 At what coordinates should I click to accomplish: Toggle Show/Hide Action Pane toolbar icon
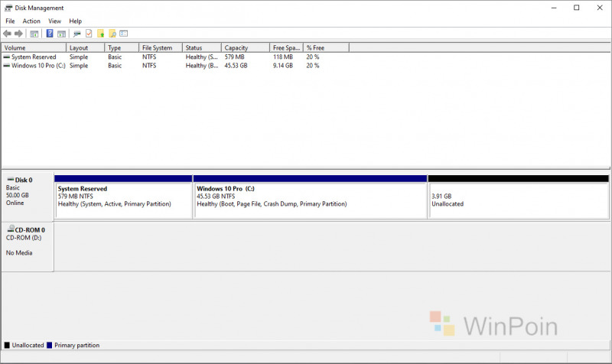pyautogui.click(x=61, y=34)
